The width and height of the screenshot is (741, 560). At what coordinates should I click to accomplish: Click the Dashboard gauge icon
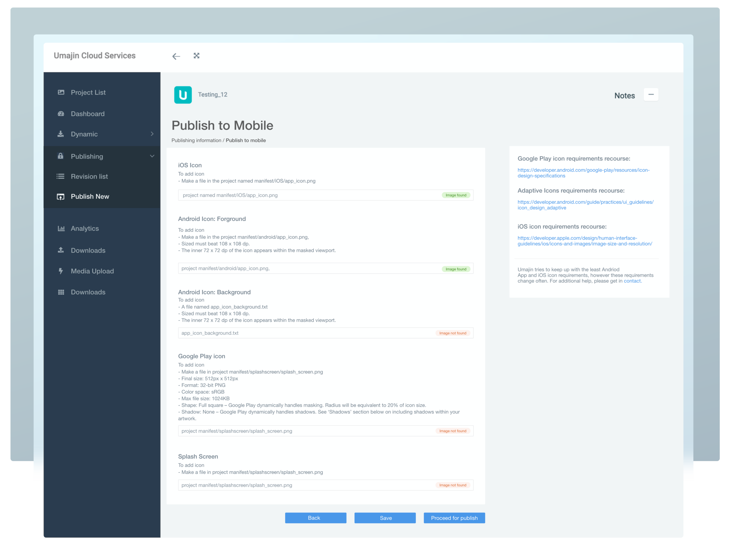tap(61, 114)
